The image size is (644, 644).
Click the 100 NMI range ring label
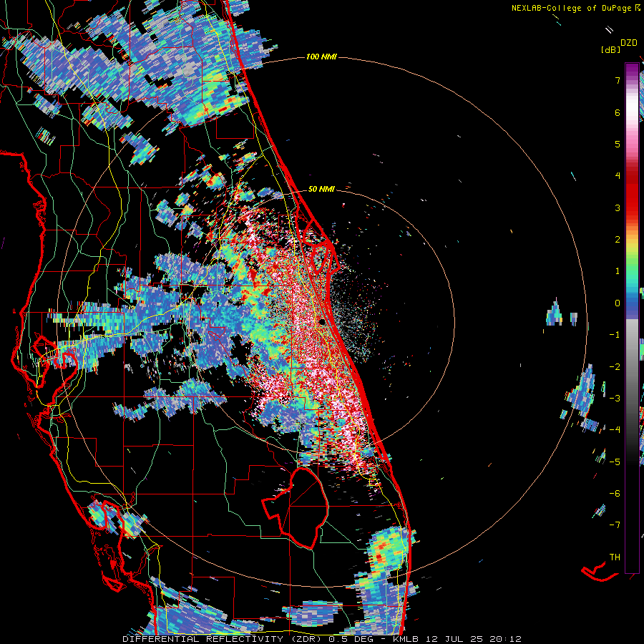[x=321, y=57]
